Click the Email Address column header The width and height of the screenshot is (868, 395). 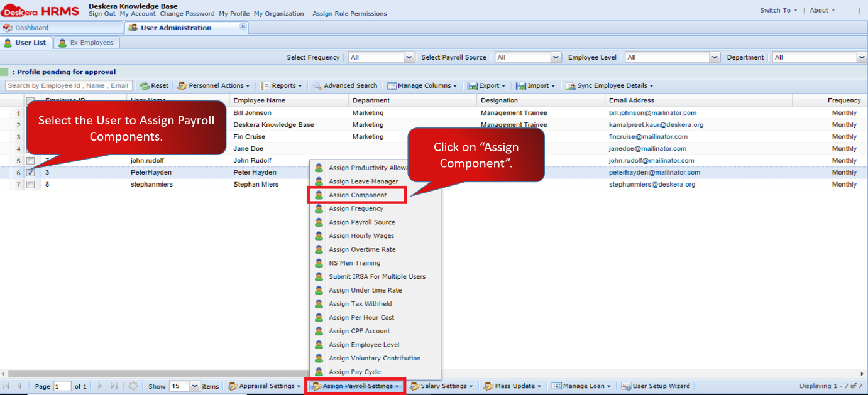pyautogui.click(x=699, y=100)
